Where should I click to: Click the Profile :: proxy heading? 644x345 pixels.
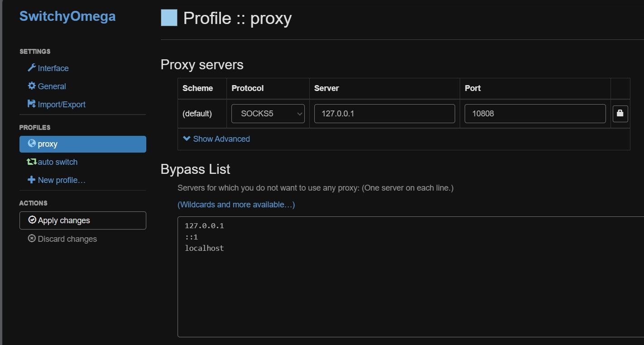click(x=237, y=19)
